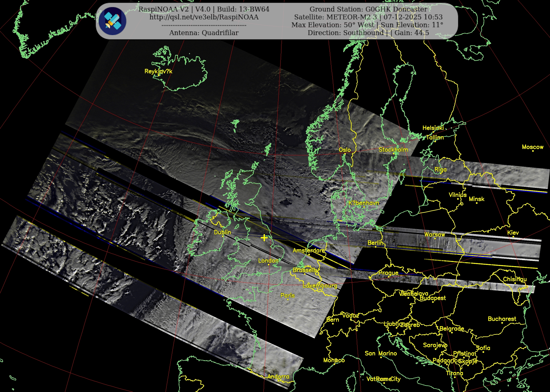
Task: Click the Paris city label
Action: [288, 295]
